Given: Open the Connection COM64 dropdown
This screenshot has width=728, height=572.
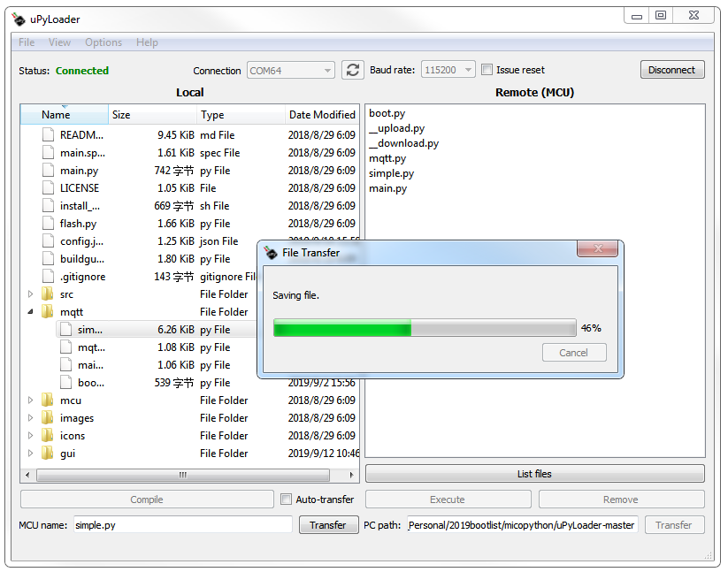Looking at the screenshot, I should tap(291, 71).
